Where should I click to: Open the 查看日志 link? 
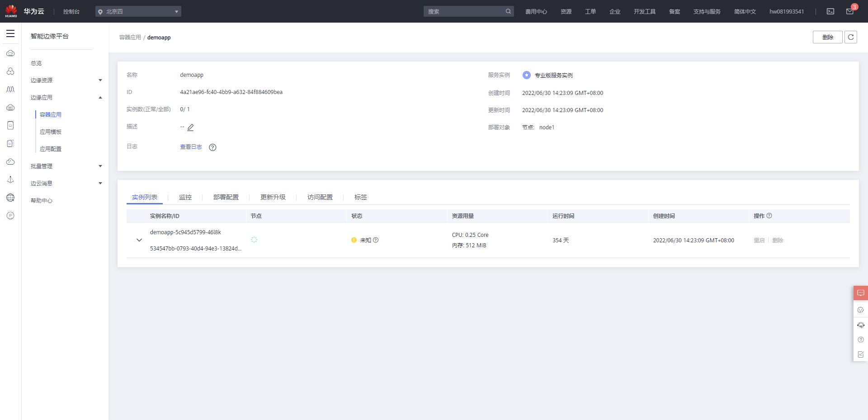[191, 147]
